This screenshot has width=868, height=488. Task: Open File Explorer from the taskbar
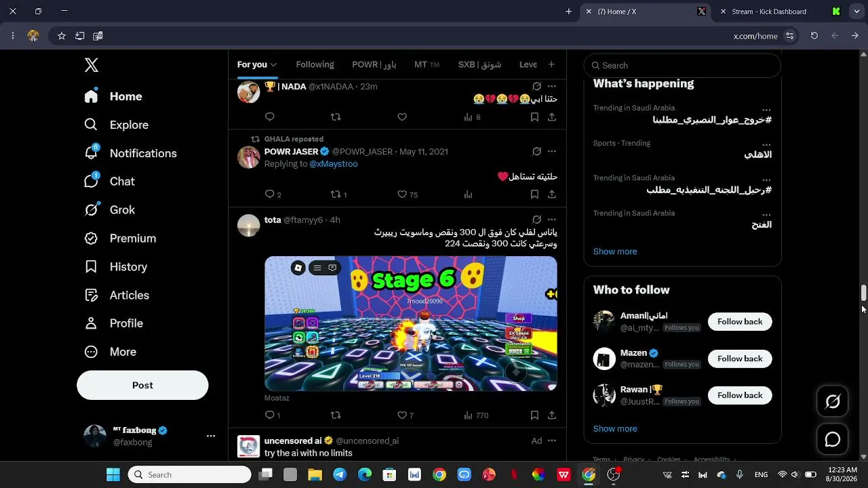pyautogui.click(x=315, y=475)
